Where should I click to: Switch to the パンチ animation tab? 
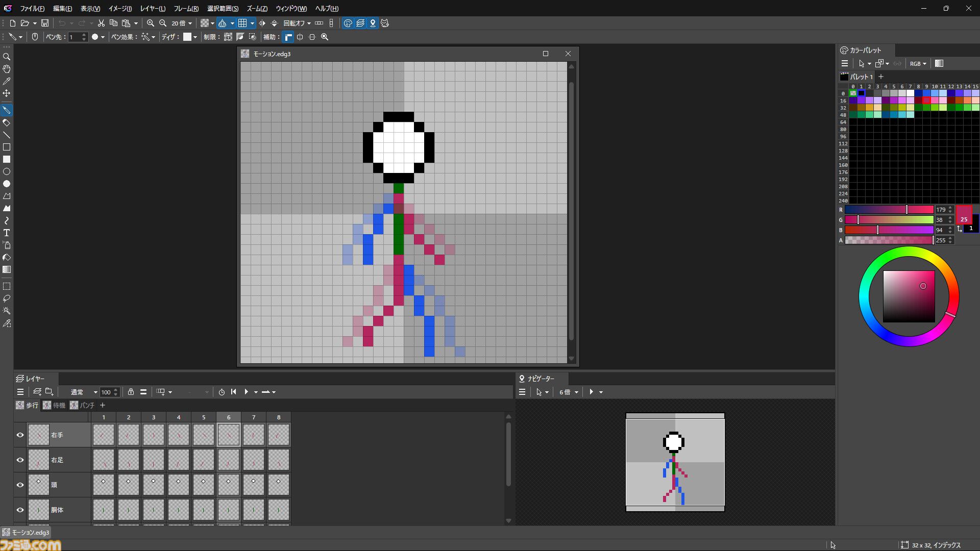click(x=83, y=405)
